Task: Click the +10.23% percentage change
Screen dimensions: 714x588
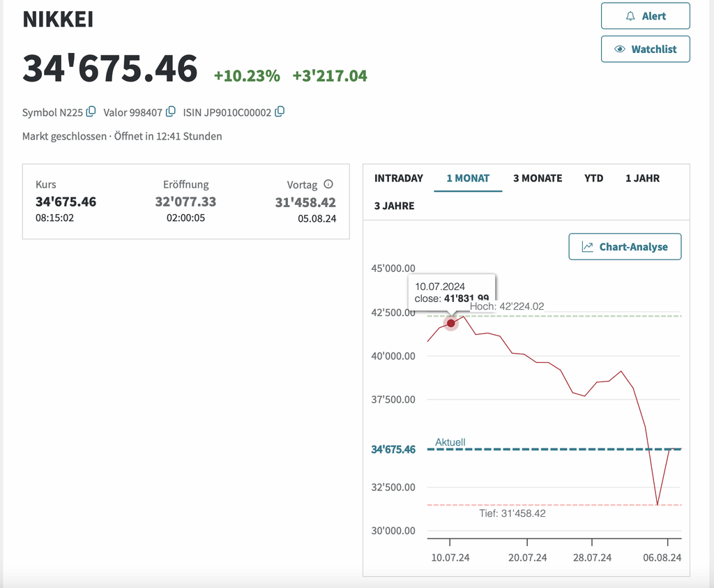Action: [247, 75]
